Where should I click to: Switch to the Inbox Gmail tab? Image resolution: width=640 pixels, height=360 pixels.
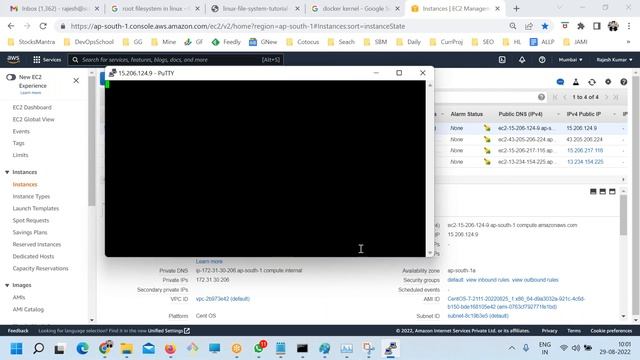pos(54,9)
